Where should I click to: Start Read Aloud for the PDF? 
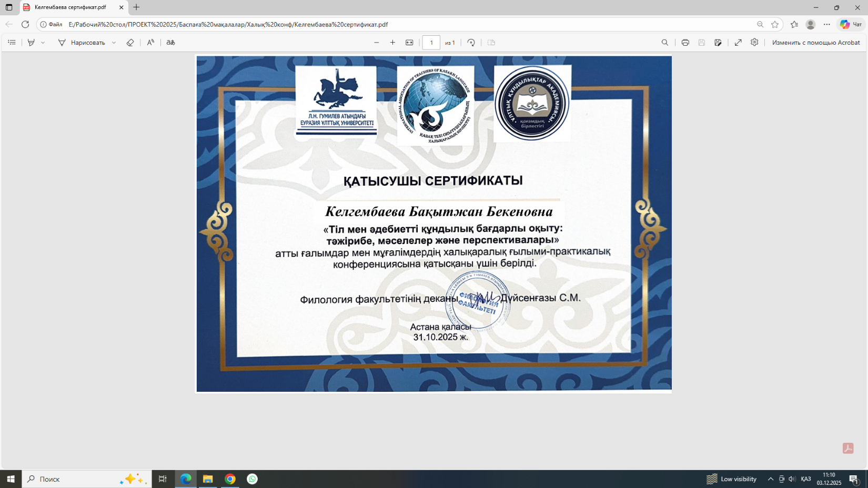pyautogui.click(x=150, y=43)
